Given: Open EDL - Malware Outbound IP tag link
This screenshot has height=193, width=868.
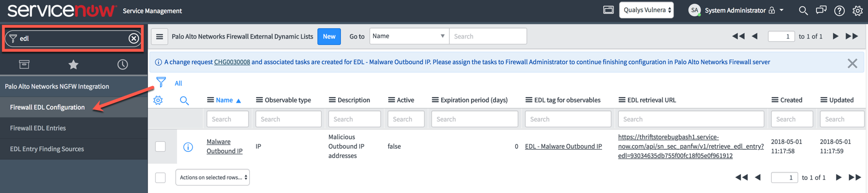Looking at the screenshot, I should coord(563,147).
